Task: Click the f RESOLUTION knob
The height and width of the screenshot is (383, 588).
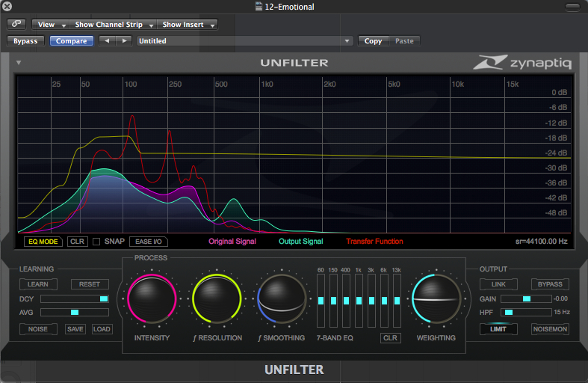Action: pyautogui.click(x=217, y=299)
